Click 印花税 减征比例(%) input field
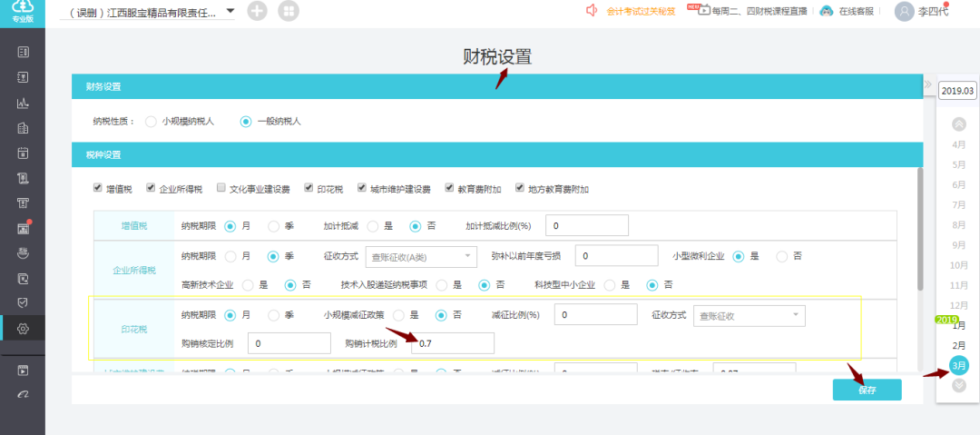980x435 pixels. point(595,315)
